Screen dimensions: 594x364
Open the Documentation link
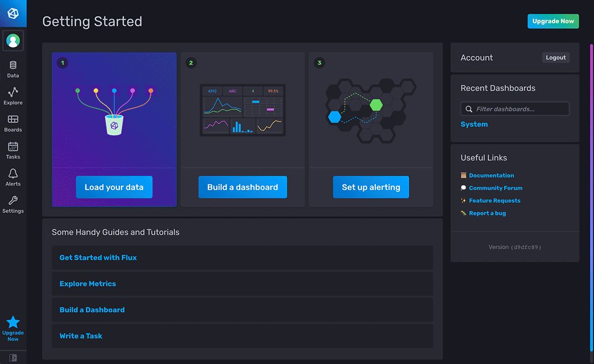pos(491,175)
